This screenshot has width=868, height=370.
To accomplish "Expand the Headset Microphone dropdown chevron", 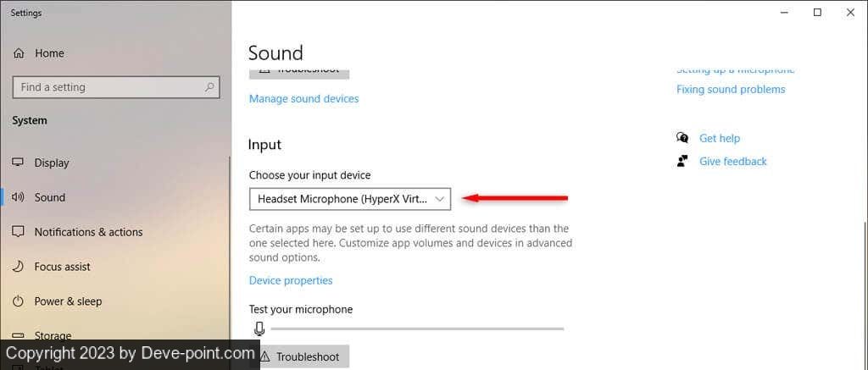I will [x=439, y=199].
